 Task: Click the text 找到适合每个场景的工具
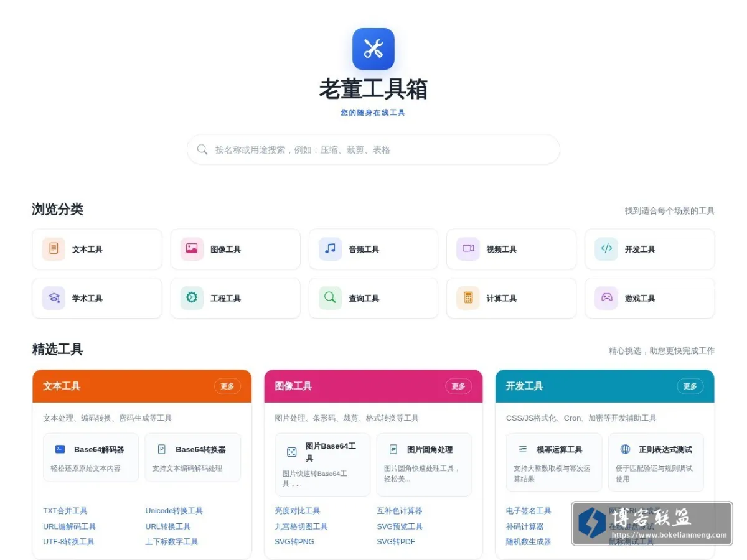pyautogui.click(x=670, y=211)
